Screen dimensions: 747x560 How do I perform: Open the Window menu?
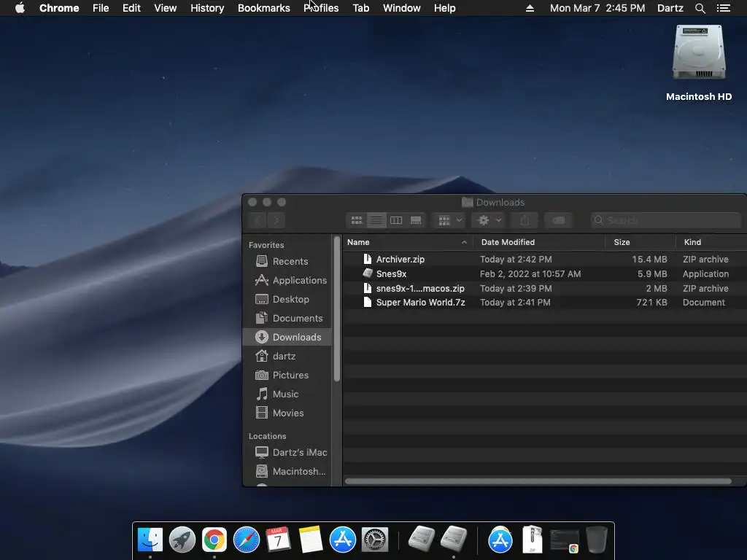click(x=402, y=8)
